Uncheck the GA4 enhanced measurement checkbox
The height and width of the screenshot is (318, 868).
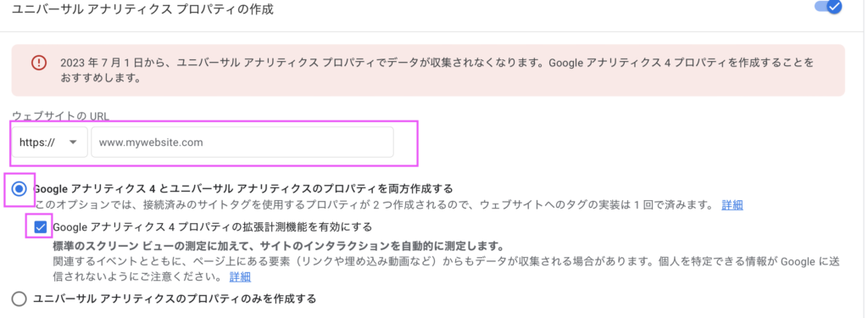(40, 226)
